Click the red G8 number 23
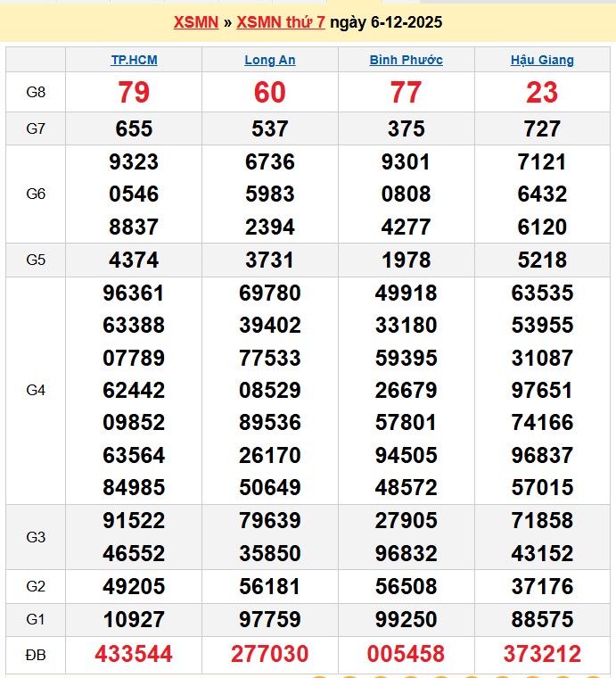The width and height of the screenshot is (616, 678). pyautogui.click(x=542, y=92)
